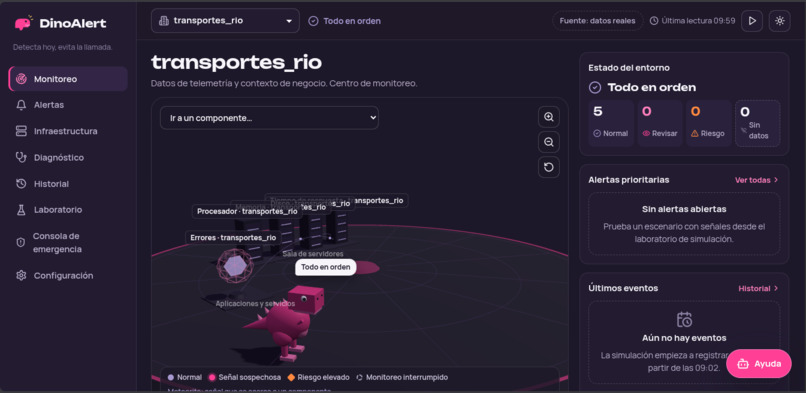Click the Alertas bell icon
Screen dimensions: 806x393
pyautogui.click(x=21, y=105)
